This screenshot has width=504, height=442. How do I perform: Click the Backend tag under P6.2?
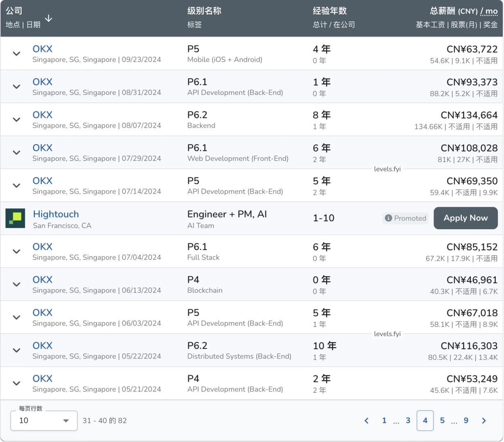point(201,125)
